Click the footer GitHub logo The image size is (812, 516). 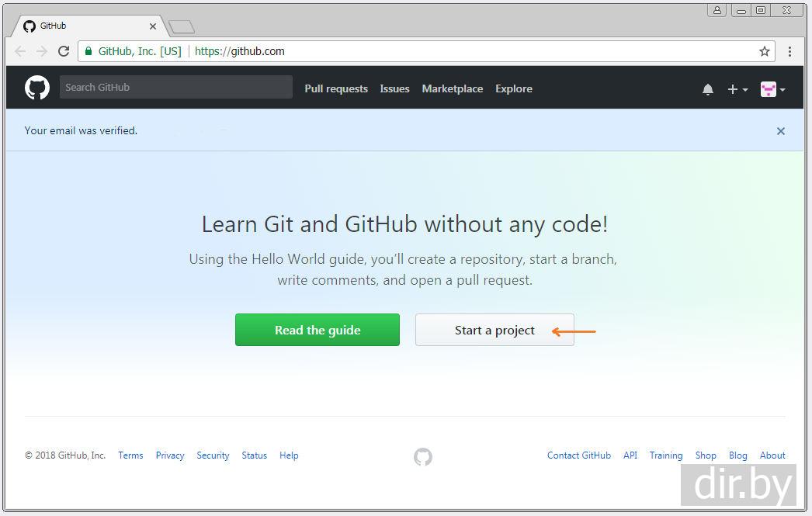[422, 456]
